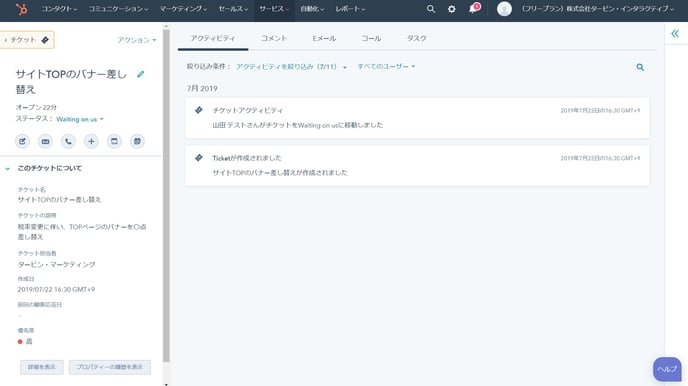
Task: Open settings gear icon
Action: [x=452, y=9]
